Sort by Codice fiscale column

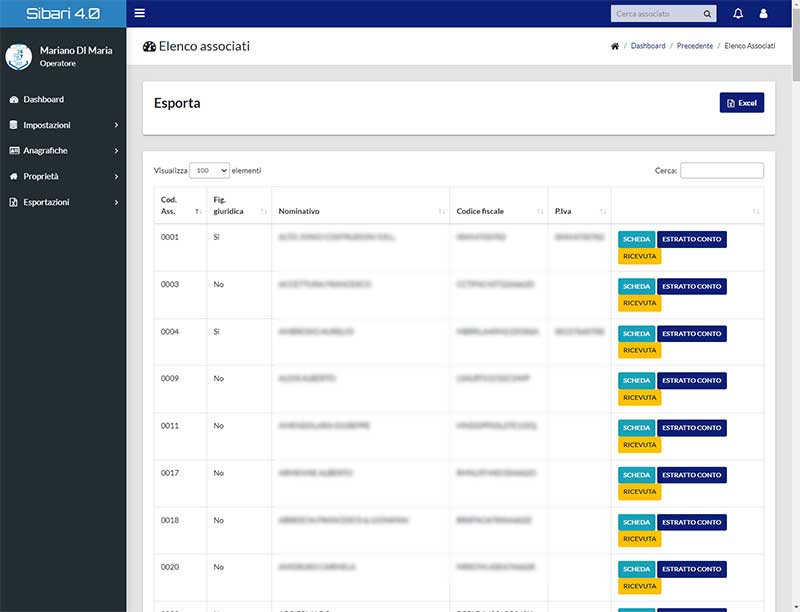(499, 205)
